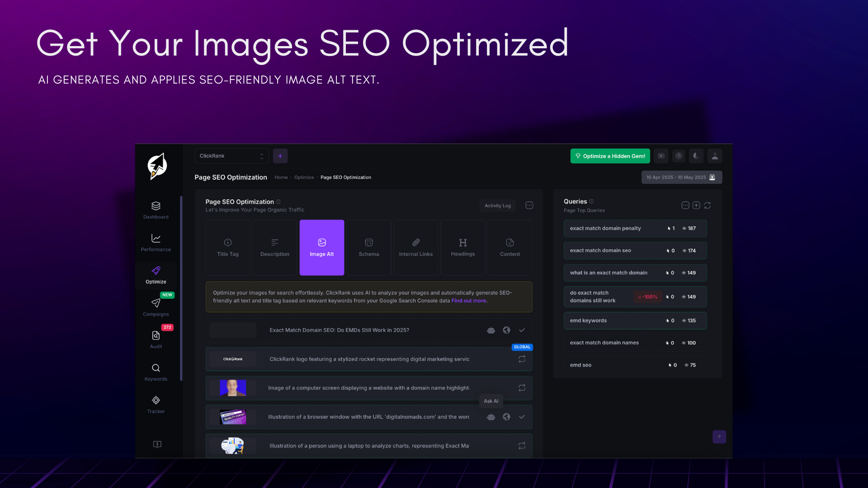Click revert icon on ClickRank logo alt row
868x488 pixels.
tap(522, 359)
